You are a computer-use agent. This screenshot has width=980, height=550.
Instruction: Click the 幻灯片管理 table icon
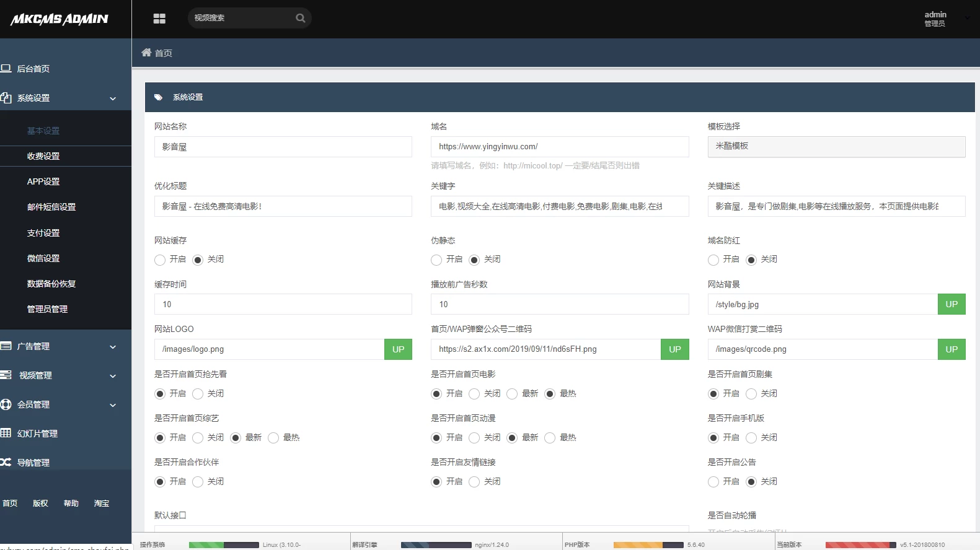pos(6,433)
